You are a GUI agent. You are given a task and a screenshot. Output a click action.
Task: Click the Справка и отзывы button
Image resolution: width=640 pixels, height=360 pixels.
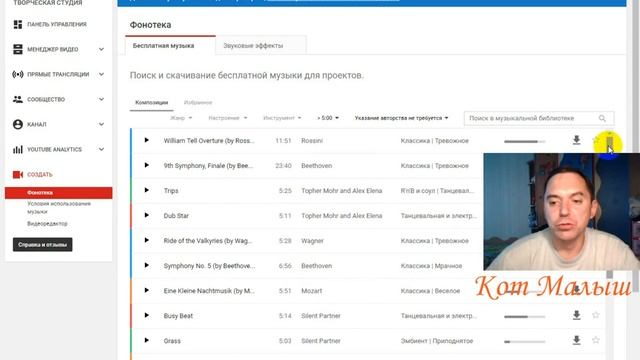(x=42, y=244)
